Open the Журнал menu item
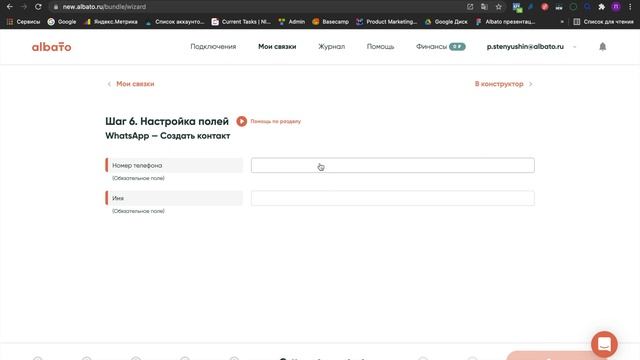640x360 pixels. tap(331, 47)
